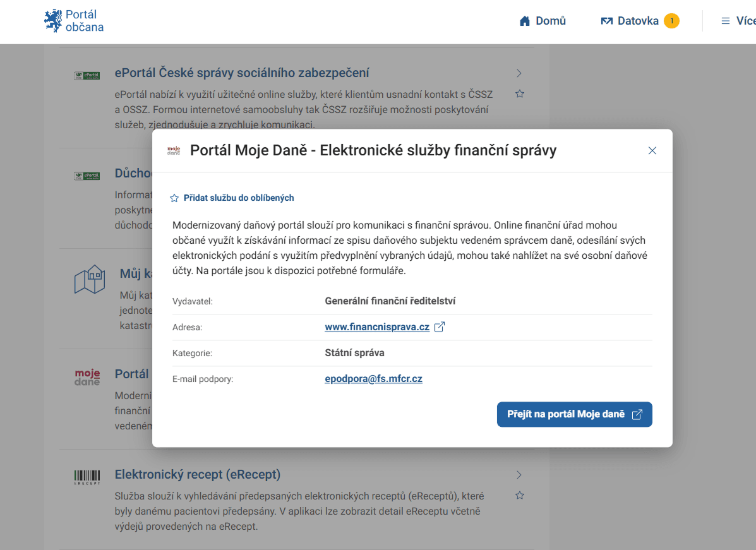
Task: Click Moje daně logo in dialog header
Action: point(174,151)
